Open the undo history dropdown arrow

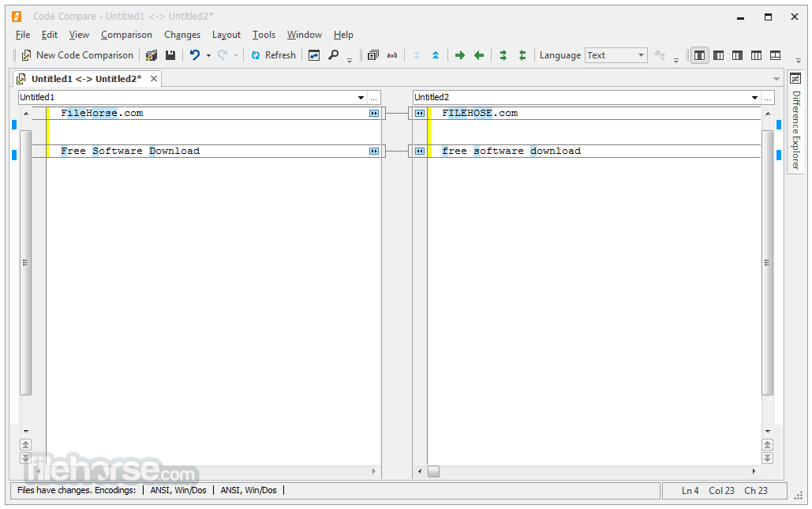208,55
